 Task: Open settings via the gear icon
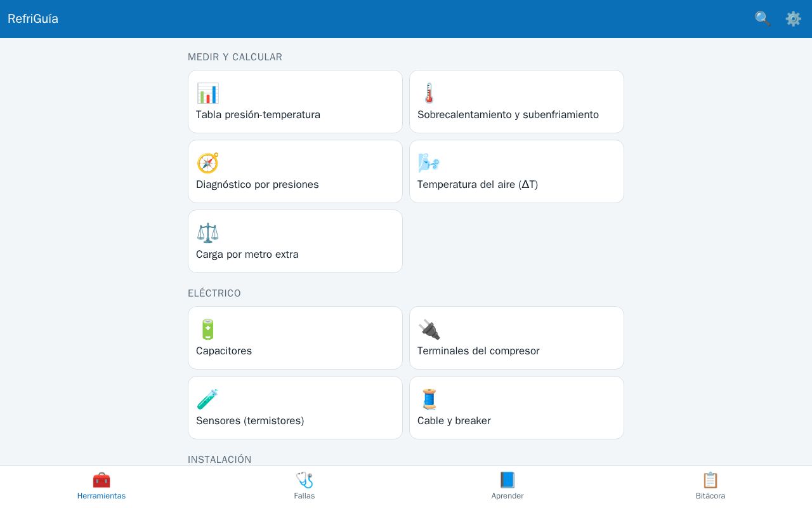coord(794,18)
